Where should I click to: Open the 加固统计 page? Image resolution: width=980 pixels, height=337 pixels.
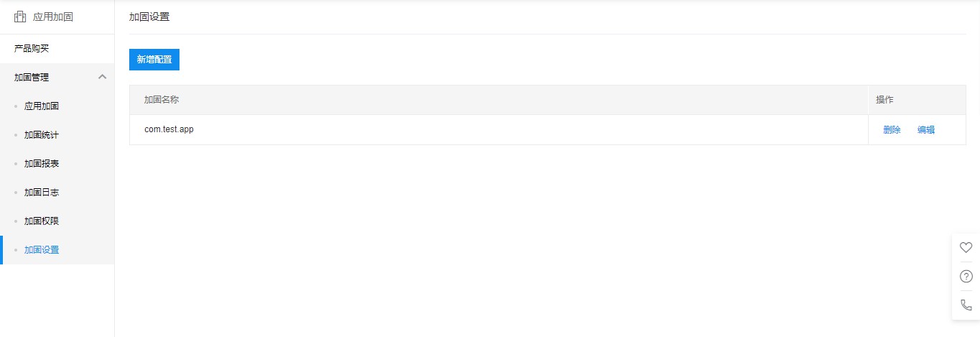coord(42,134)
